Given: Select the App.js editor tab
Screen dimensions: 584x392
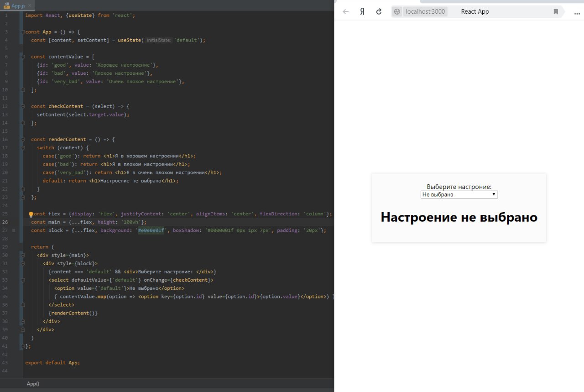Looking at the screenshot, I should click(17, 6).
